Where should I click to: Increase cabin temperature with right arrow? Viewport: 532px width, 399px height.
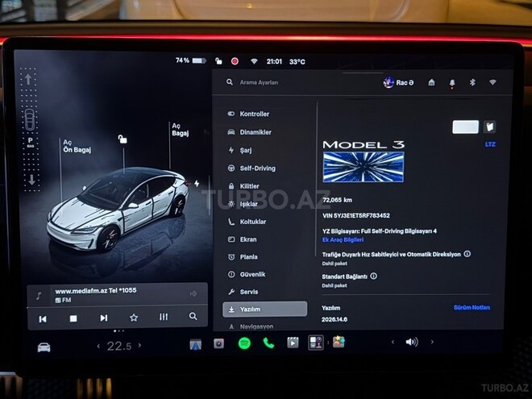(139, 345)
